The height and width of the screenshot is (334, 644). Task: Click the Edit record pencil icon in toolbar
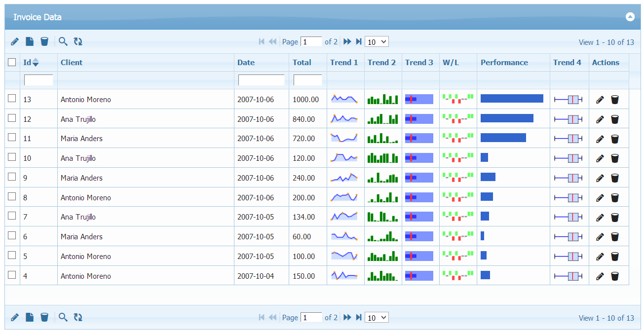pyautogui.click(x=15, y=41)
